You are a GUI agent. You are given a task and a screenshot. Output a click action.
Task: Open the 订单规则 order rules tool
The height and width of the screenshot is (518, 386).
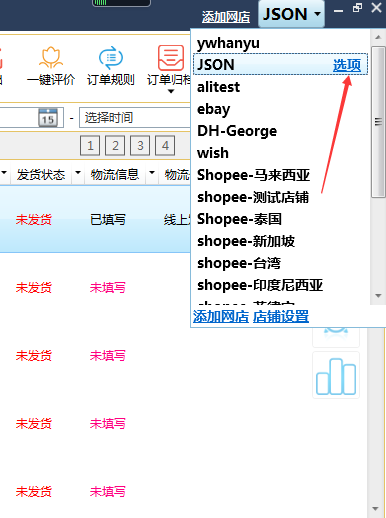coord(111,67)
